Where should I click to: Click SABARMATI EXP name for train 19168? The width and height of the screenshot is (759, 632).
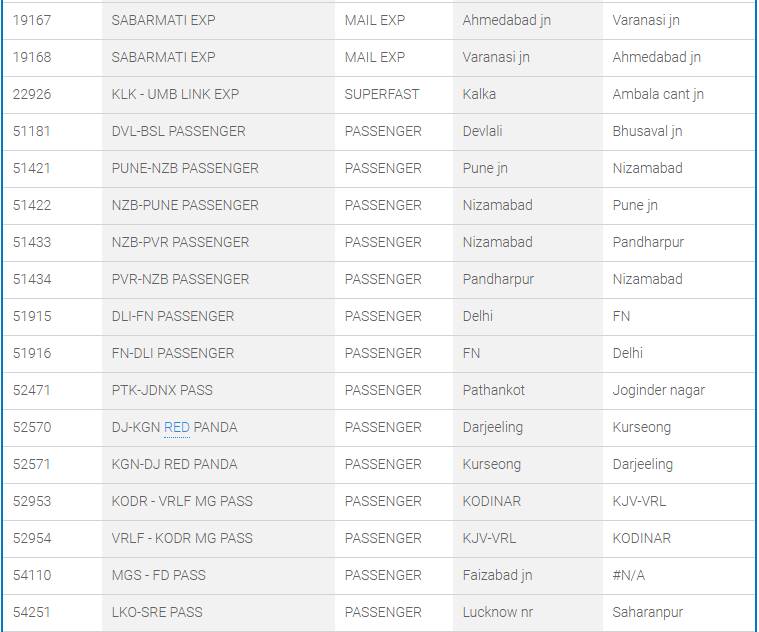tap(163, 57)
